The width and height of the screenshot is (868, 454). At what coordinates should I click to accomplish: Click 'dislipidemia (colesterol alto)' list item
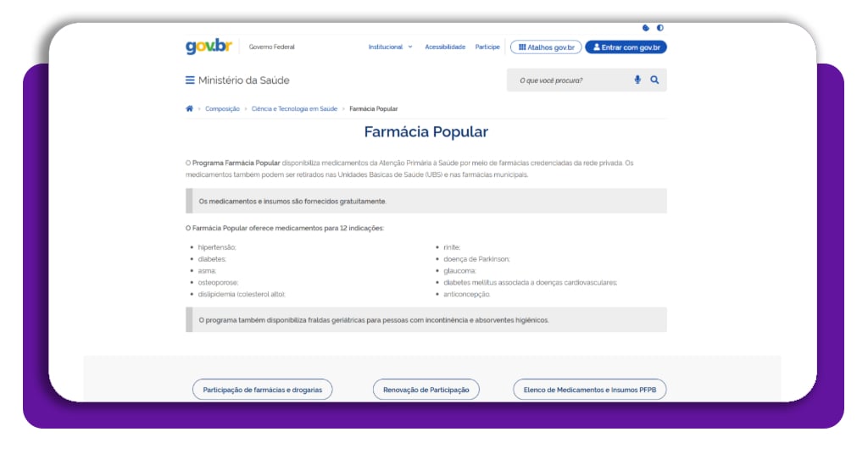tap(242, 294)
